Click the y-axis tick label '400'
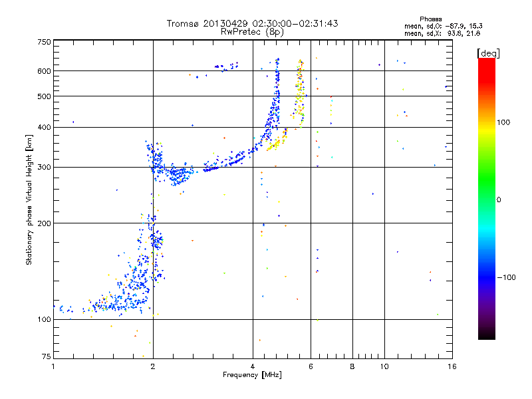Viewport: 532px width, 399px height. click(44, 127)
